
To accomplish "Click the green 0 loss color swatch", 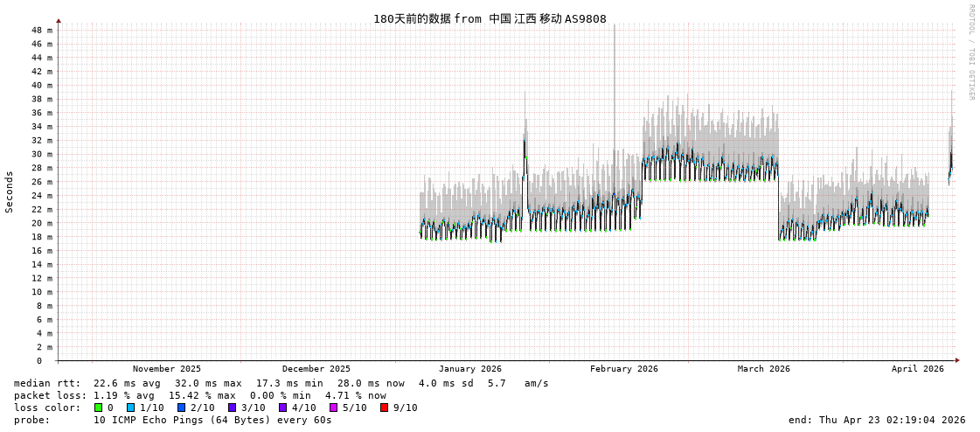I will point(99,408).
